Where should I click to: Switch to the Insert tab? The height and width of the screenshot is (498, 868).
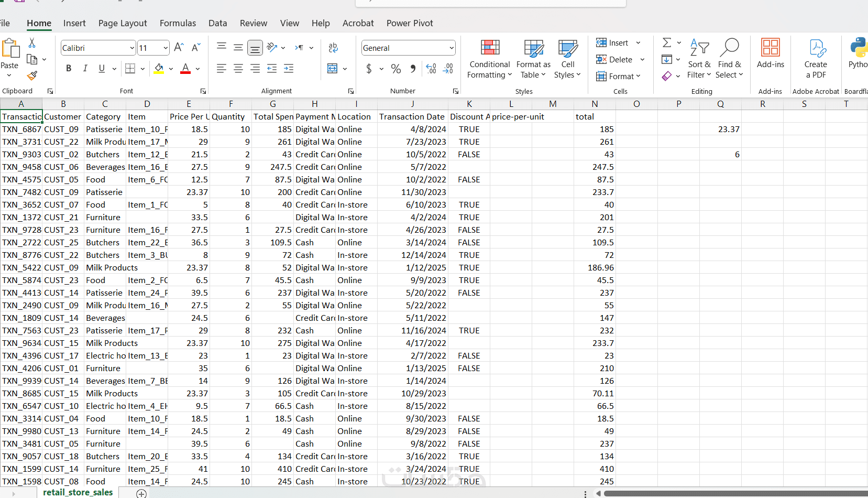click(74, 23)
